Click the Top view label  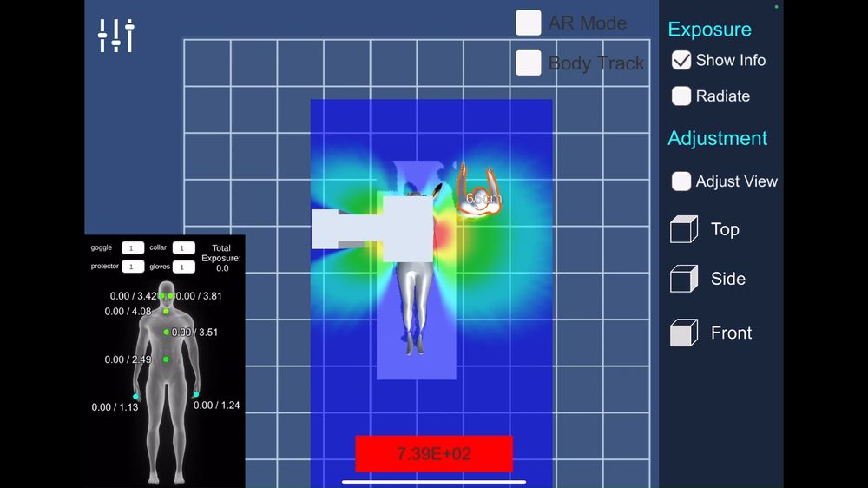tap(725, 229)
